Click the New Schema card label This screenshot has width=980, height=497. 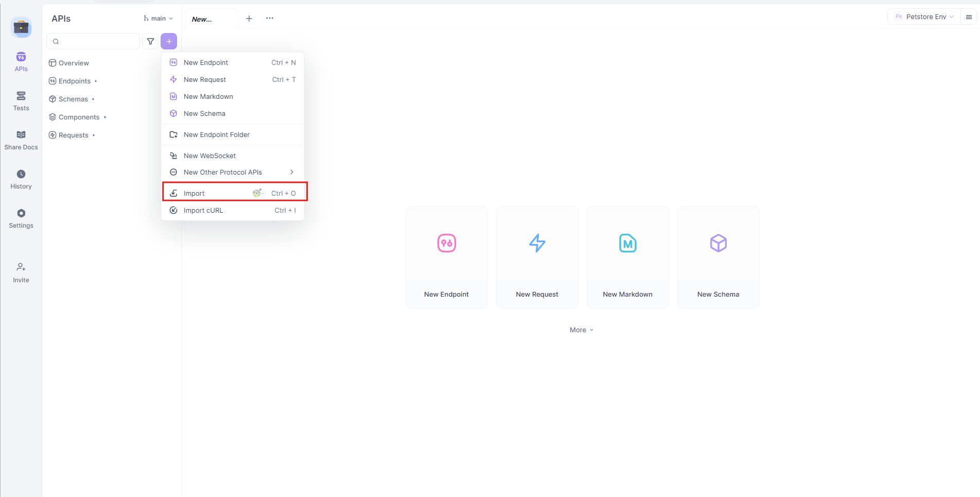718,294
